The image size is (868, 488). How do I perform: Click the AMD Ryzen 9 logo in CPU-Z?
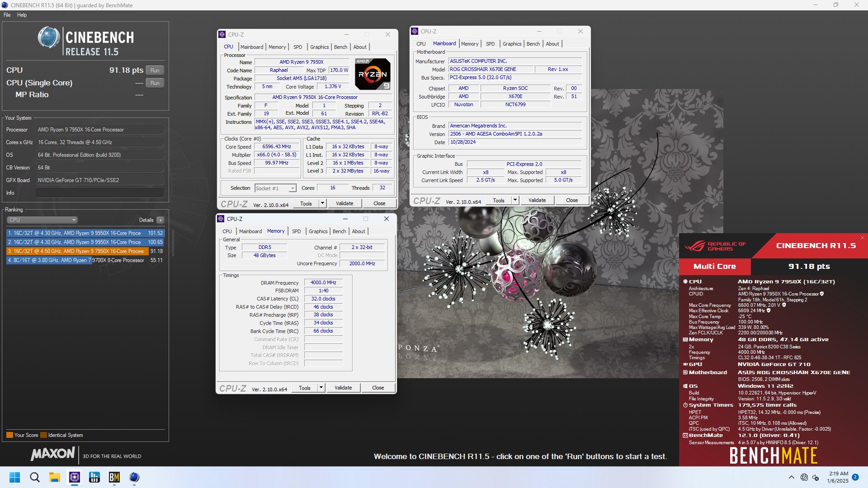(373, 74)
